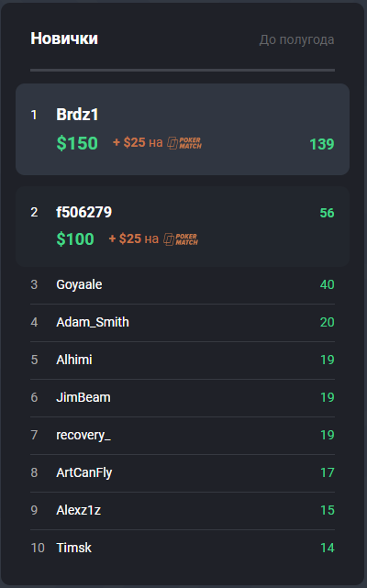
Task: Click the $100 prize amount
Action: [75, 239]
